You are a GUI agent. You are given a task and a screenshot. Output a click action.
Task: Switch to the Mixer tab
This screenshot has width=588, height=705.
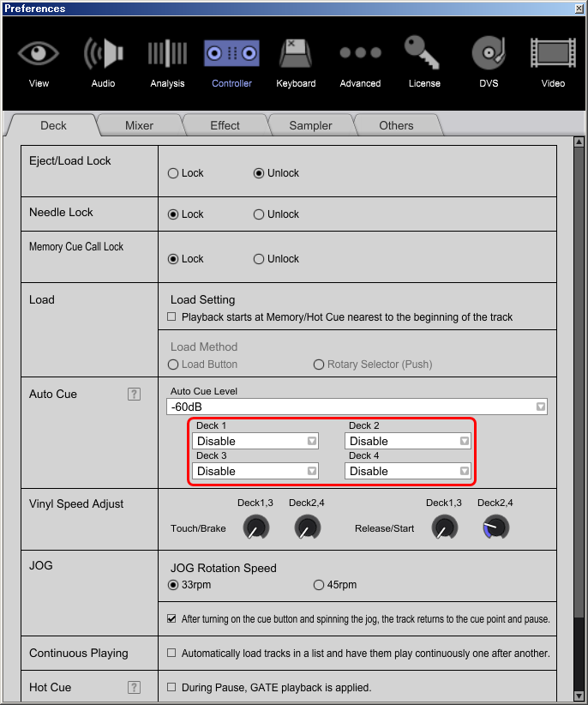point(139,125)
